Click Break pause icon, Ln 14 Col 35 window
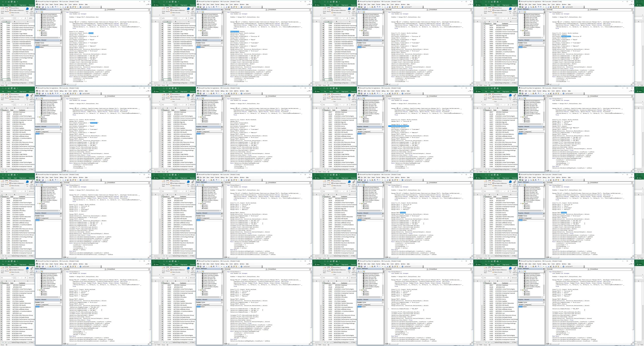644x346 pixels. click(x=63, y=7)
